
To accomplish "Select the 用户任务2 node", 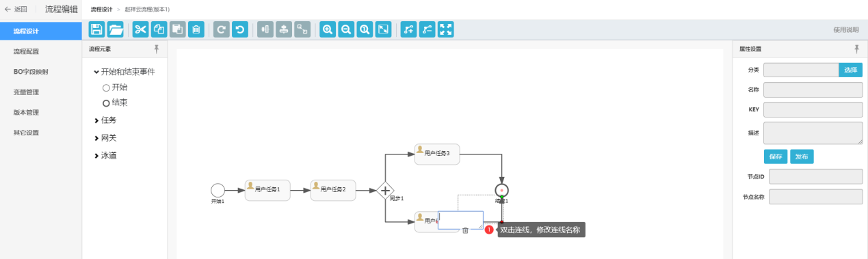I will (x=333, y=191).
